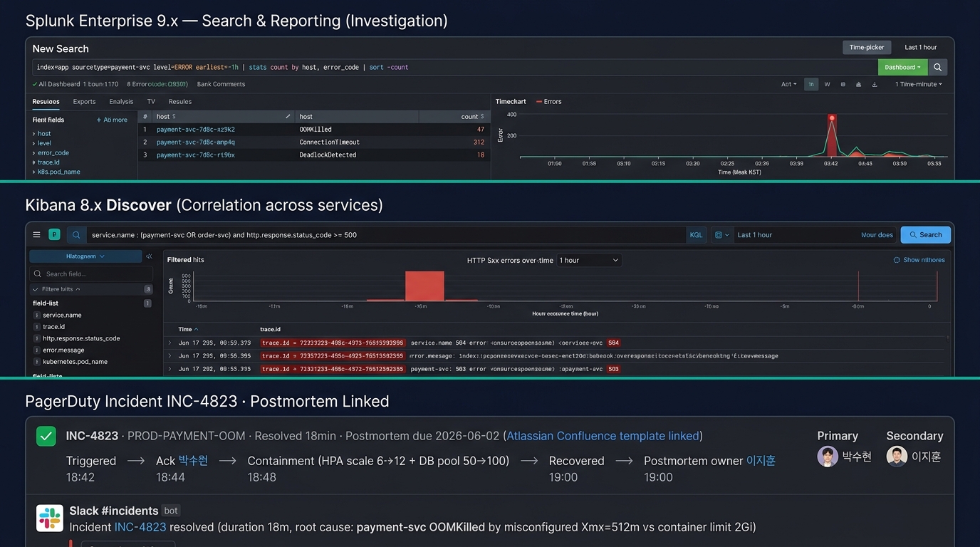Toggle the green resolved checkmark on INC-4823
Image resolution: width=980 pixels, height=547 pixels.
(x=46, y=436)
